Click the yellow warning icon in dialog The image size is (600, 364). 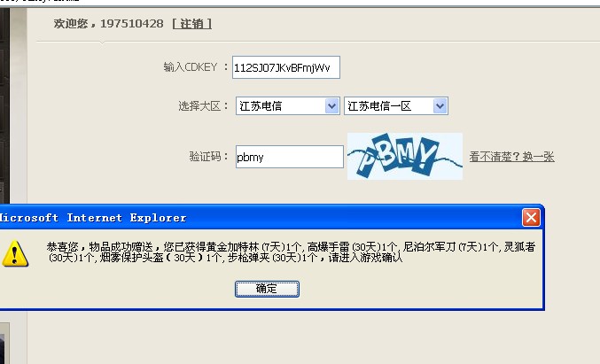pos(15,253)
